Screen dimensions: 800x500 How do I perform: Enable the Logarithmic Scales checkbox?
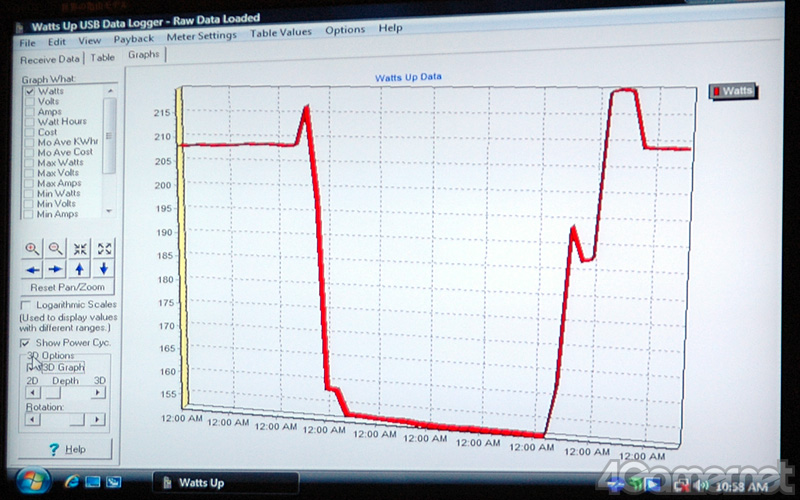[25, 305]
